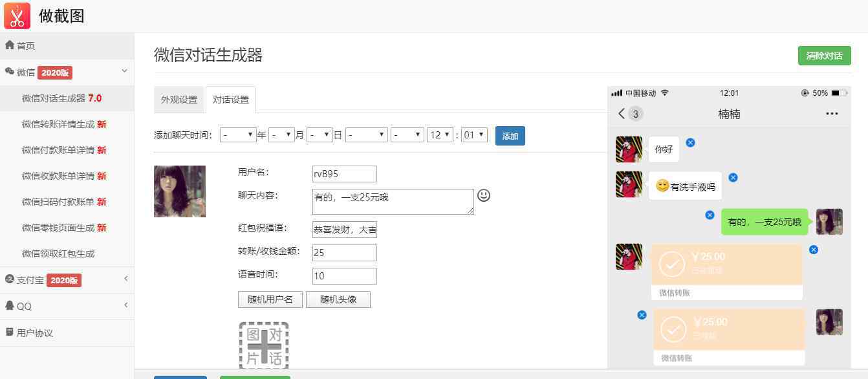The height and width of the screenshot is (379, 868).
Task: Open 微信领取红包生成 in the sidebar
Action: point(67,254)
